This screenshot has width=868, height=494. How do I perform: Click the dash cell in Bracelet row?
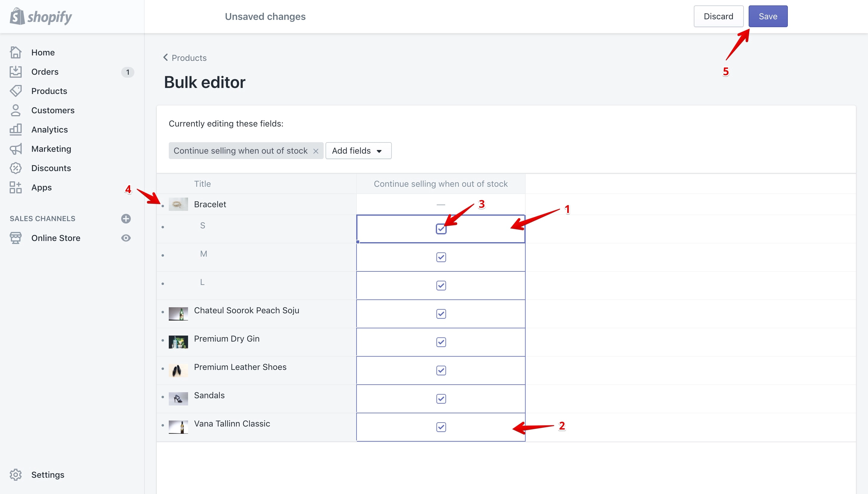tap(441, 204)
